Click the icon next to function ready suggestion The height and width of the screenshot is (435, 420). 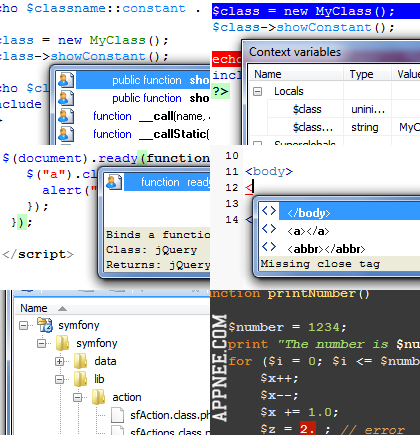pyautogui.click(x=114, y=182)
